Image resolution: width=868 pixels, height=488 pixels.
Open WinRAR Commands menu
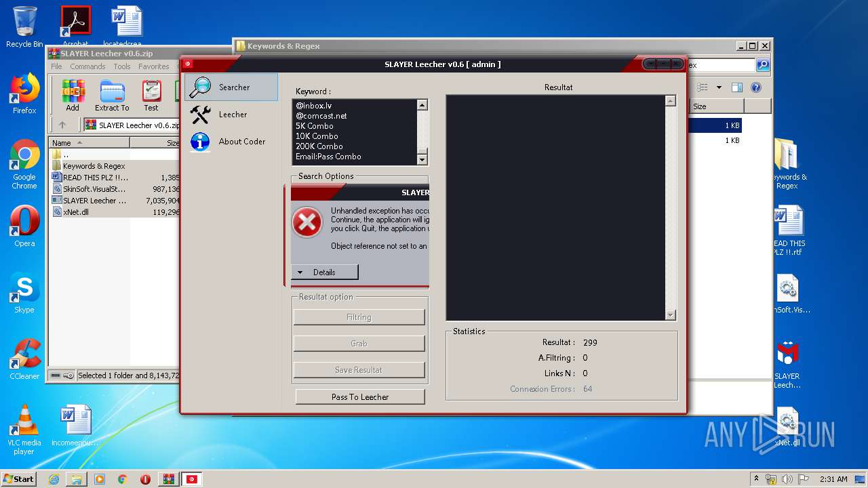87,66
